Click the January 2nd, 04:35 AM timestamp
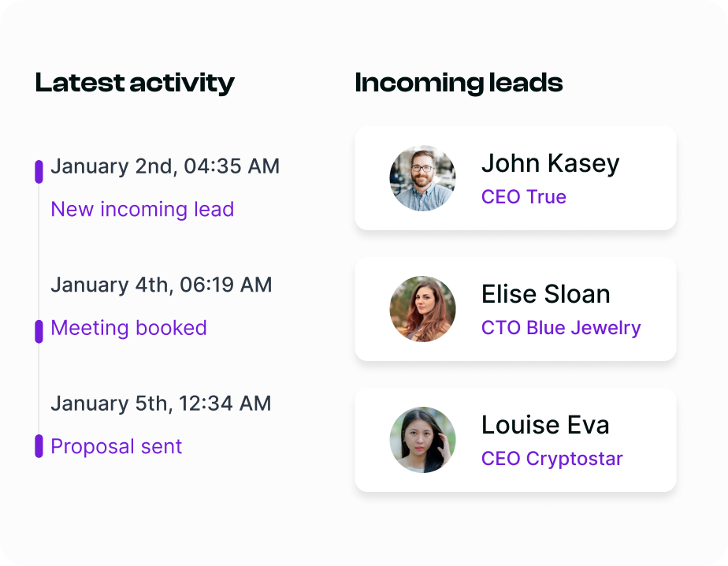Image resolution: width=728 pixels, height=566 pixels. point(165,166)
